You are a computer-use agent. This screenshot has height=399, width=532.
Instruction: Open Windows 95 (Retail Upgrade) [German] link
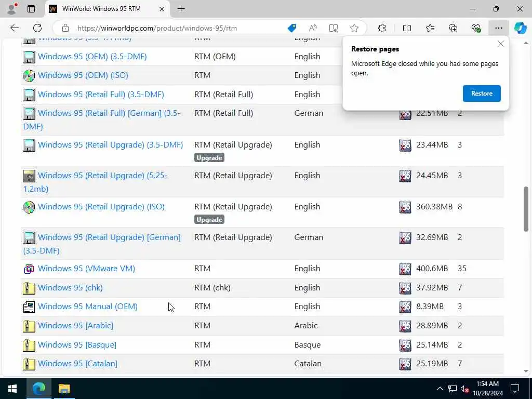coord(102,244)
